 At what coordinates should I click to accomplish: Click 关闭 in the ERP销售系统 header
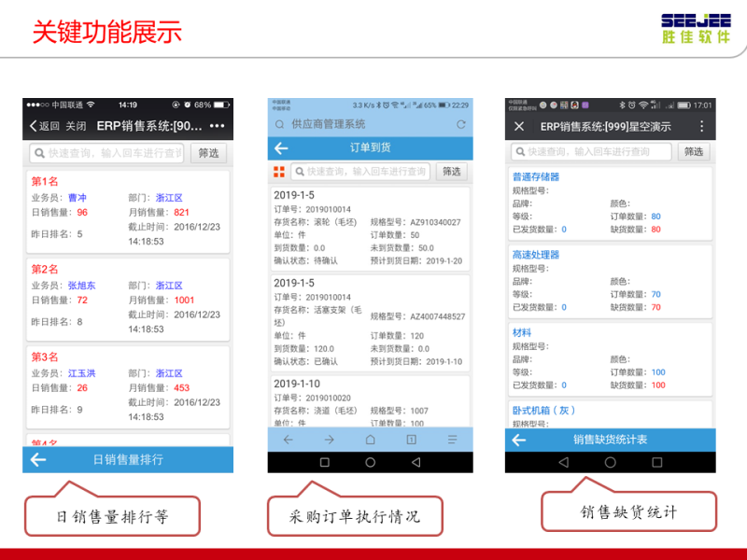(77, 126)
